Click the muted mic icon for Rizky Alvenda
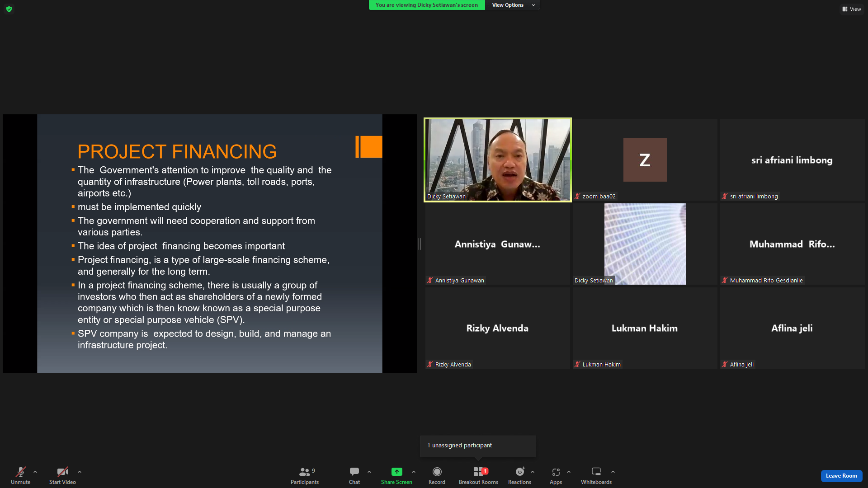The height and width of the screenshot is (488, 868). click(x=430, y=364)
